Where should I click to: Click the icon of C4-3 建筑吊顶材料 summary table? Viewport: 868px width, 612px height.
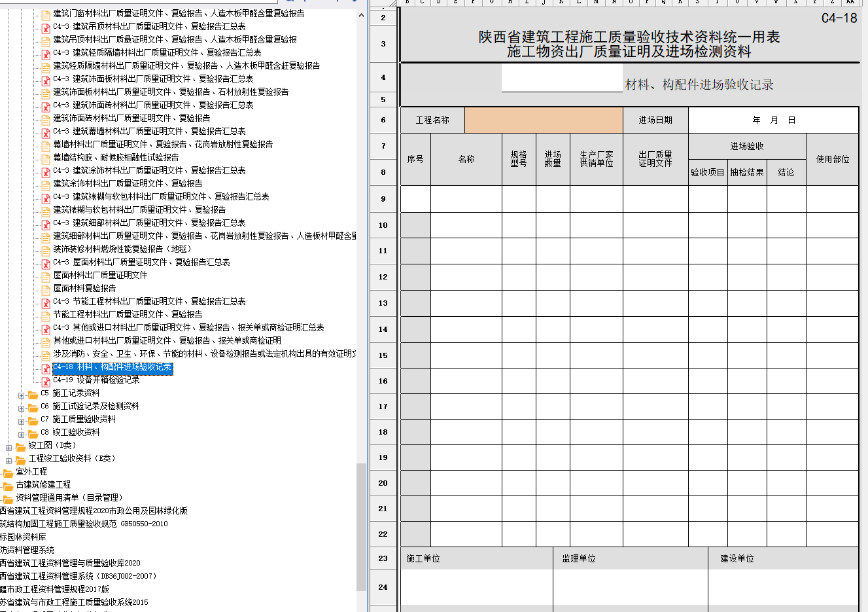coord(46,28)
